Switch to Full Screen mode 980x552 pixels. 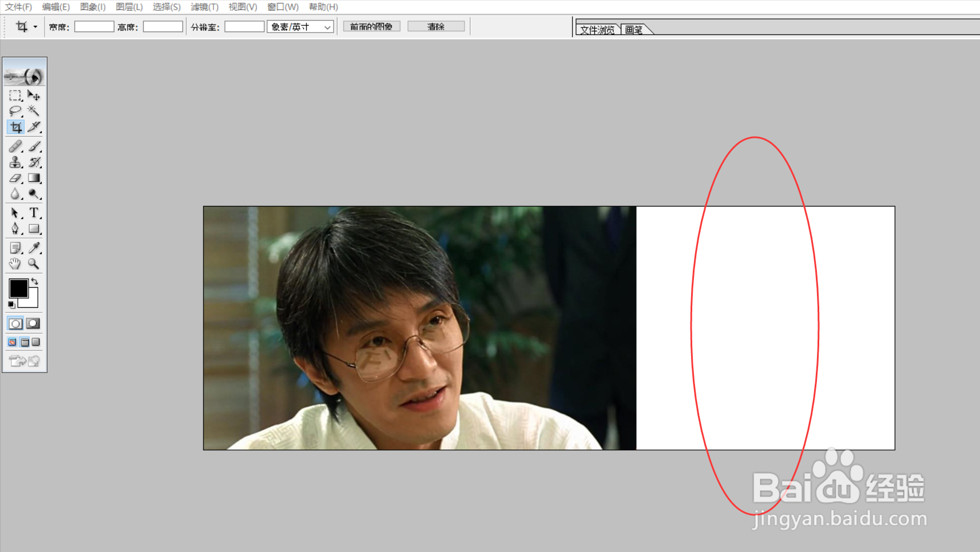point(36,342)
